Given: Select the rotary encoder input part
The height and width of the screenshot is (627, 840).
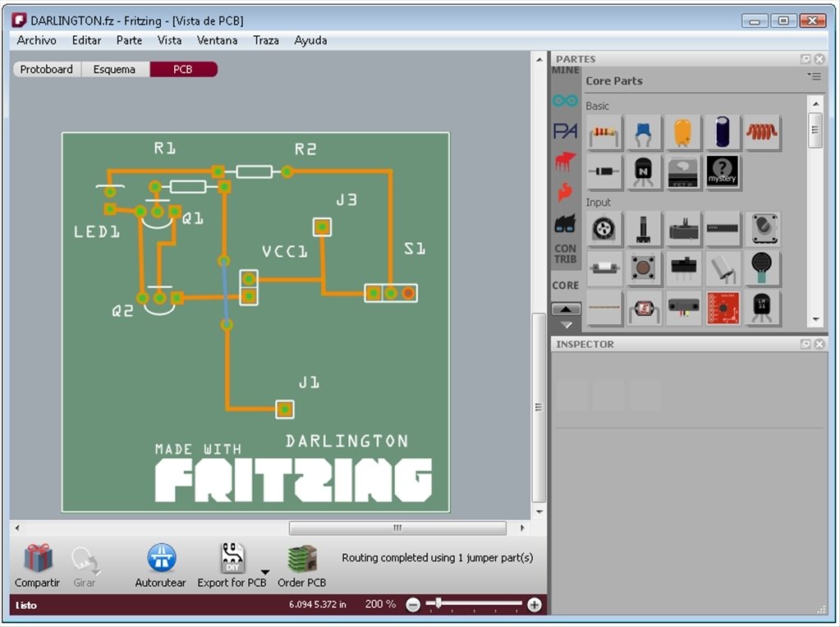Looking at the screenshot, I should [x=605, y=229].
